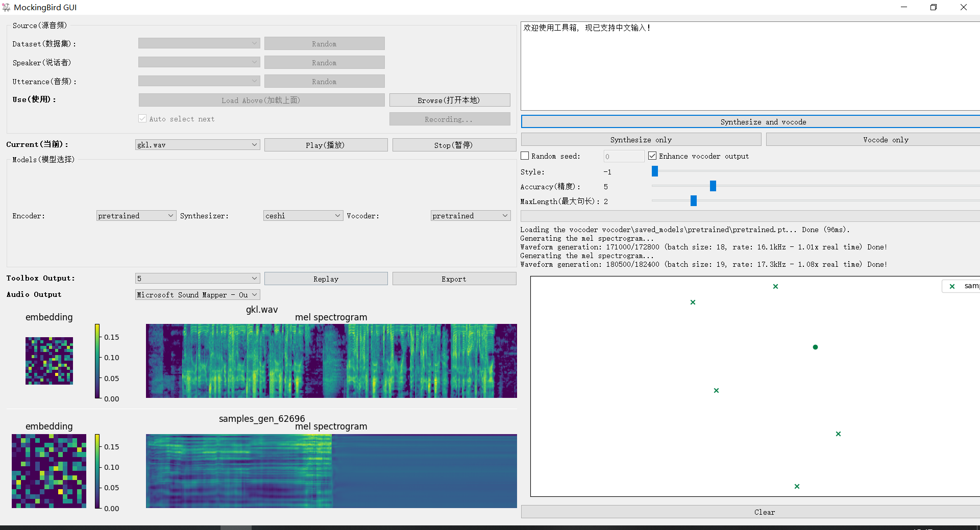Change Audio Output device dropdown
Image resolution: width=980 pixels, height=530 pixels.
click(x=197, y=294)
